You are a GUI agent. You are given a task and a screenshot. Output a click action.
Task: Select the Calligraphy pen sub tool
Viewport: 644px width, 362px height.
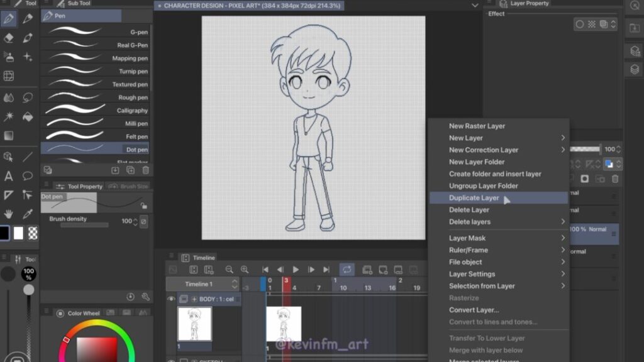[x=94, y=111]
